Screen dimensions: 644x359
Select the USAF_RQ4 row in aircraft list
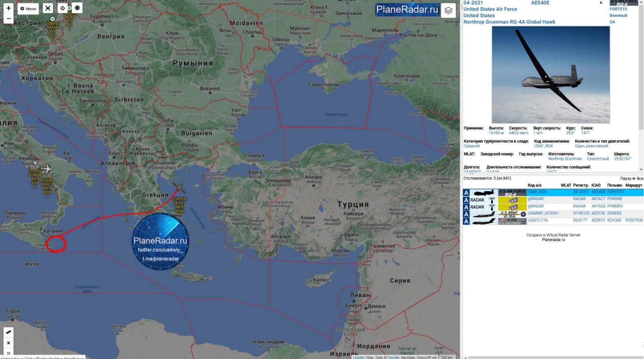(x=553, y=192)
